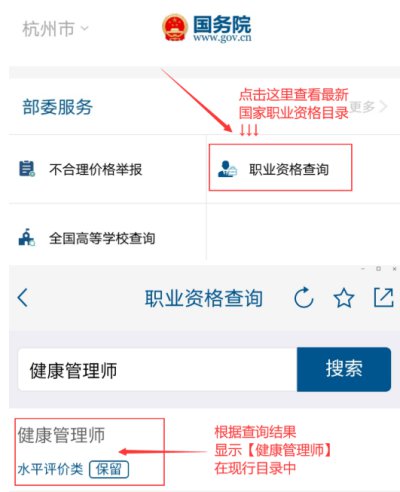
Task: Click the 保留 status tag
Action: click(x=109, y=469)
